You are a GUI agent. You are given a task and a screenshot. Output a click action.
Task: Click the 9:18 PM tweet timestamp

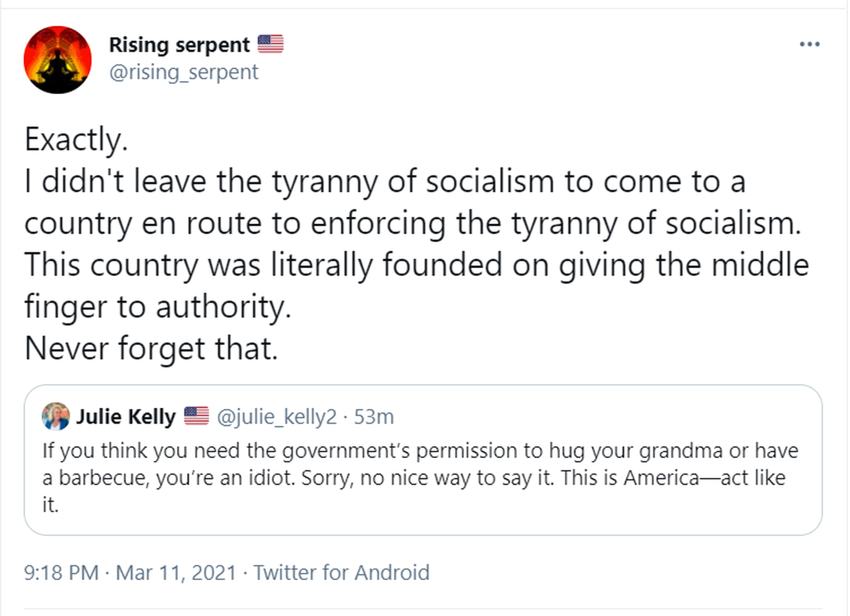(61, 572)
